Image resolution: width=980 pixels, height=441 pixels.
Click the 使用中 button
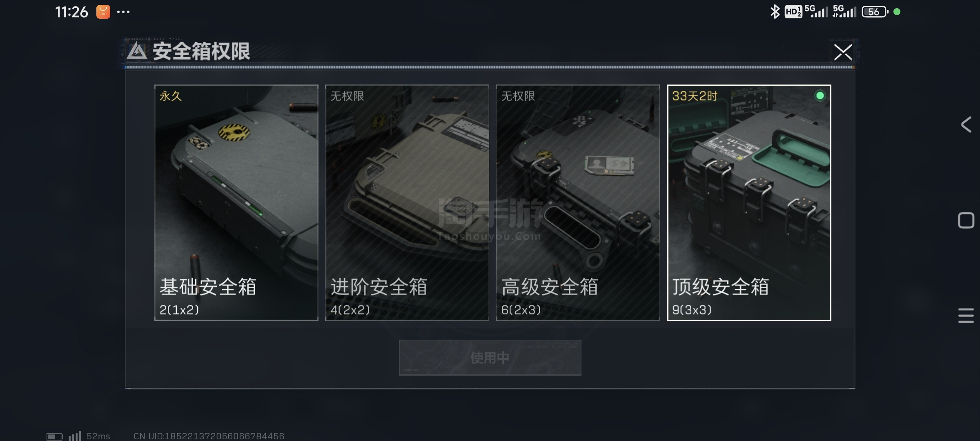pyautogui.click(x=490, y=358)
